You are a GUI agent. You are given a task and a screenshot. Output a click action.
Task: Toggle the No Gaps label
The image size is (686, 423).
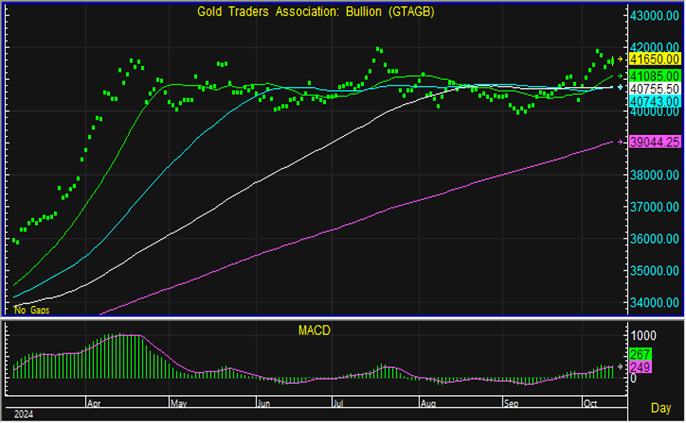[31, 310]
